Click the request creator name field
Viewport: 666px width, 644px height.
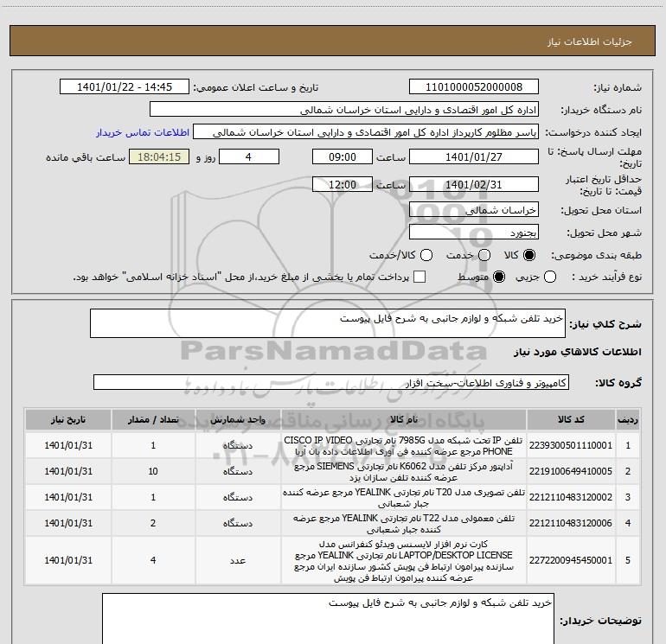tap(366, 131)
